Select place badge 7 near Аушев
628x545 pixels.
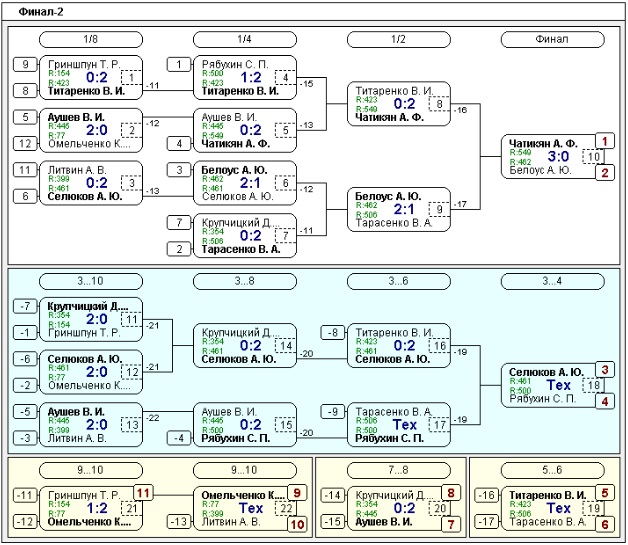point(451,524)
